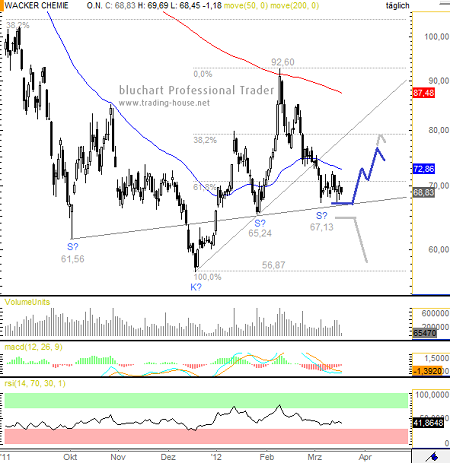Click the 600000 volume axis value
The image size is (450, 463).
[x=435, y=313]
